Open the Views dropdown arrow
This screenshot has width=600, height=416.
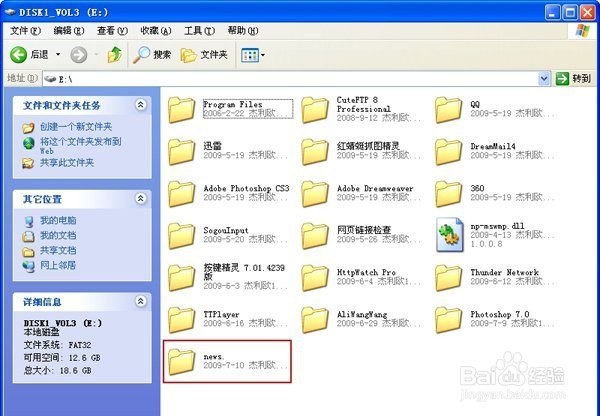tap(263, 55)
